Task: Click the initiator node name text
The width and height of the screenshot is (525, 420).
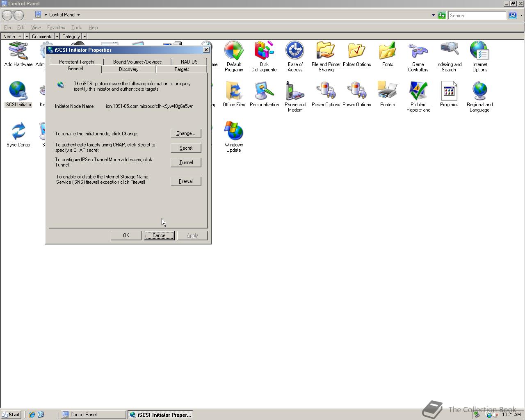Action: click(149, 106)
